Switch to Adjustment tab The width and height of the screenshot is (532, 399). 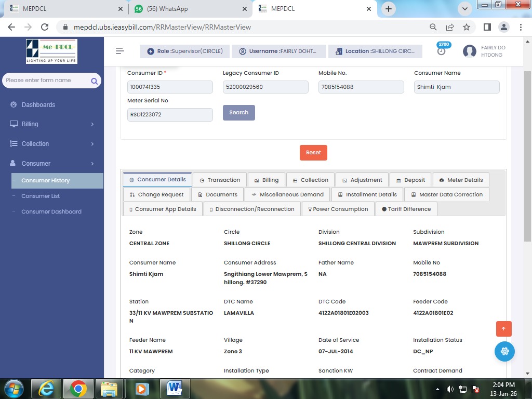[362, 180]
